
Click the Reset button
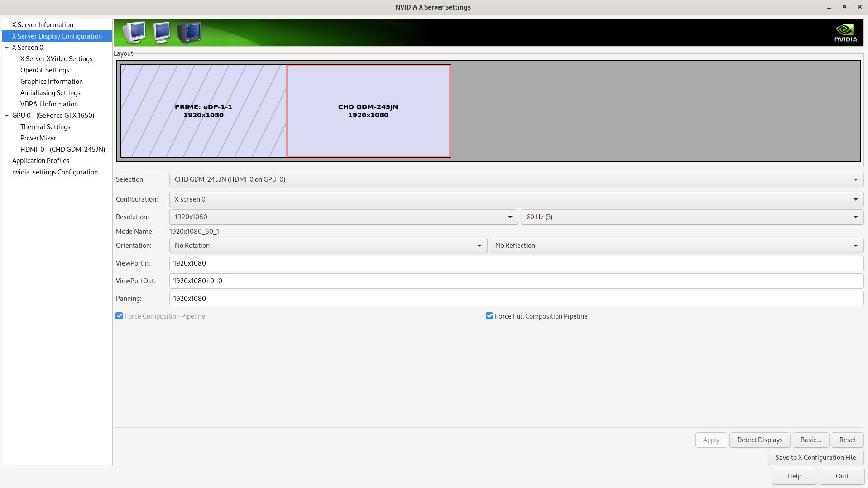pyautogui.click(x=847, y=440)
